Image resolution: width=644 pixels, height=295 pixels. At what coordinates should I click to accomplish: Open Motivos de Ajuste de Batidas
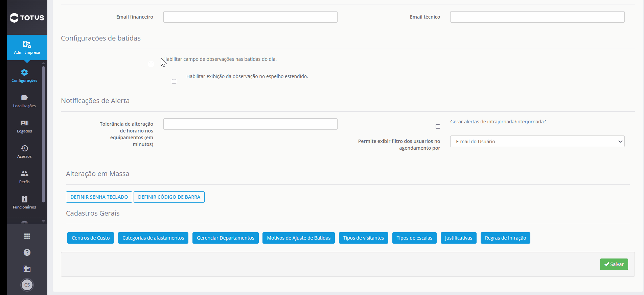coord(299,238)
